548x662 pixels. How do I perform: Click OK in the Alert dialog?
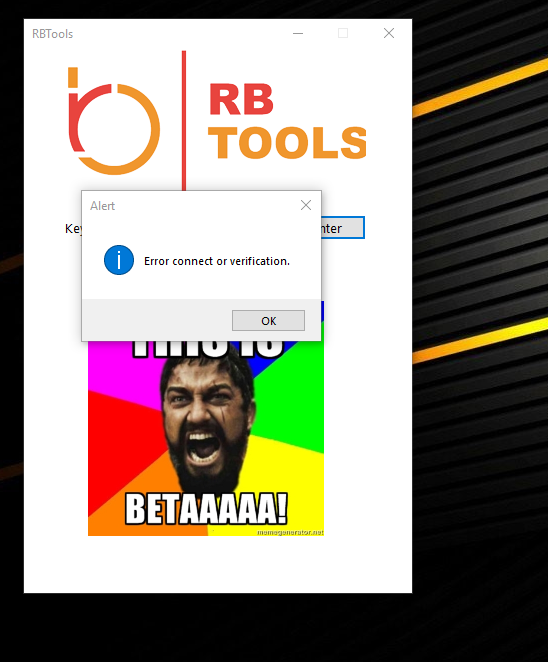268,320
